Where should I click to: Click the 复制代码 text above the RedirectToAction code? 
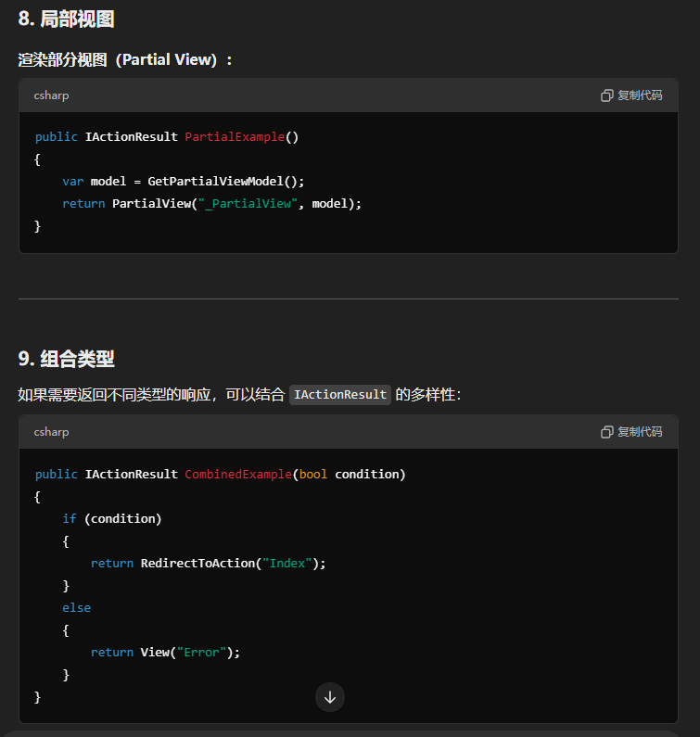pos(640,432)
